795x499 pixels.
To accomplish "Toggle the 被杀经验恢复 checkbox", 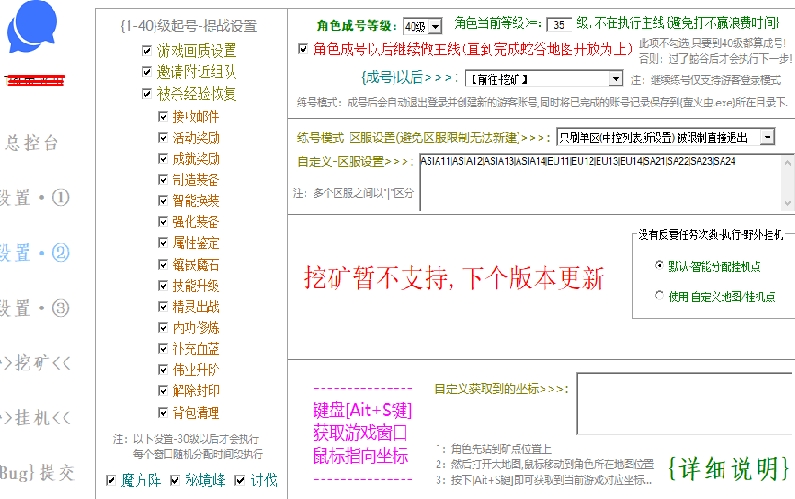I will point(147,93).
